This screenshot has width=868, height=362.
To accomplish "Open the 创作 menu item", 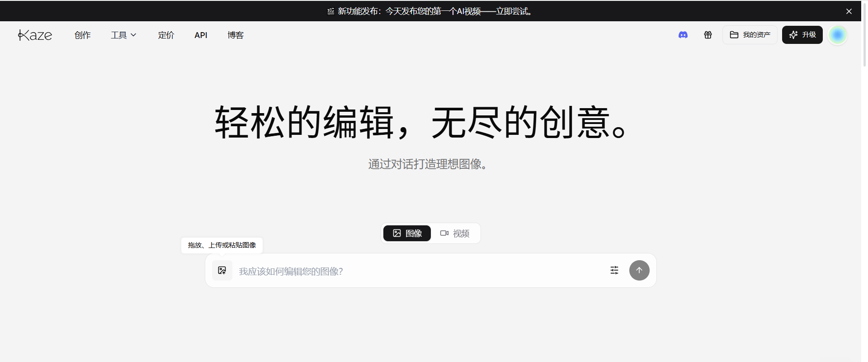I will coord(82,35).
